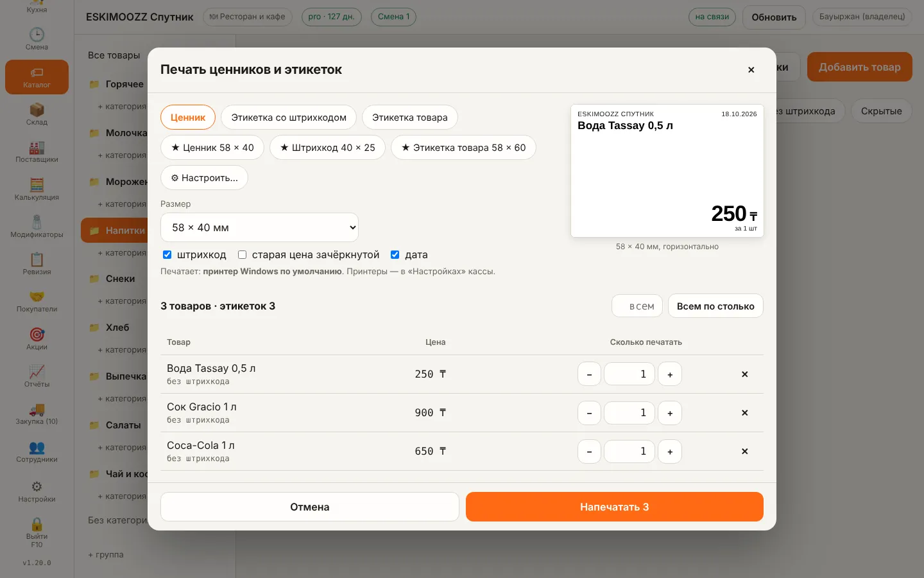Open Закупка (10) in the sidebar

(x=37, y=414)
